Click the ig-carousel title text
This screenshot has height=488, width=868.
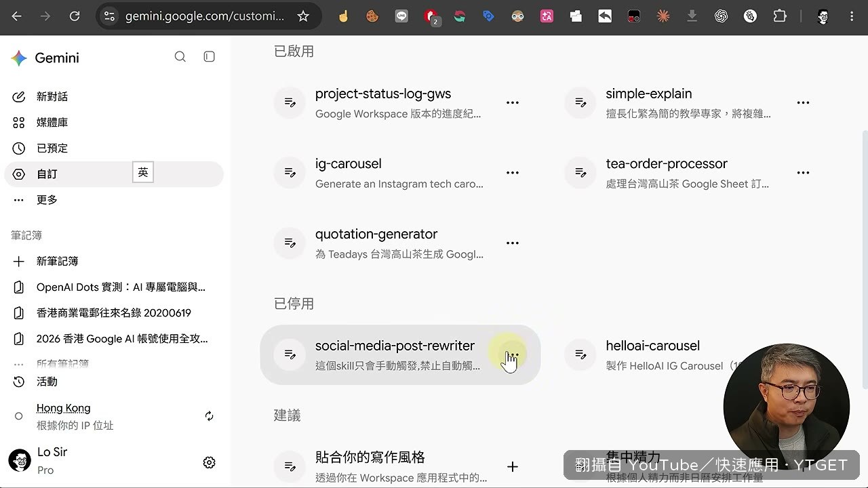coord(349,164)
